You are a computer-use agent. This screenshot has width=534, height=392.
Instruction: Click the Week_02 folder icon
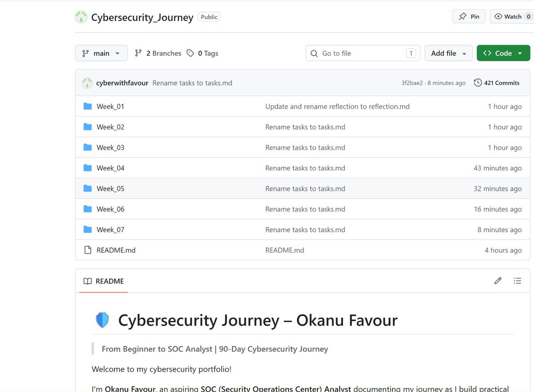[x=88, y=127]
